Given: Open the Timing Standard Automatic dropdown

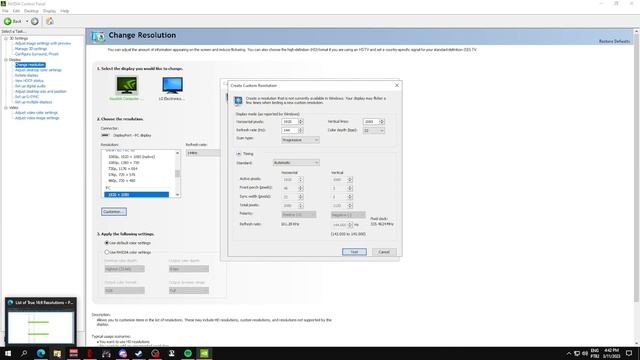Looking at the screenshot, I should [296, 163].
